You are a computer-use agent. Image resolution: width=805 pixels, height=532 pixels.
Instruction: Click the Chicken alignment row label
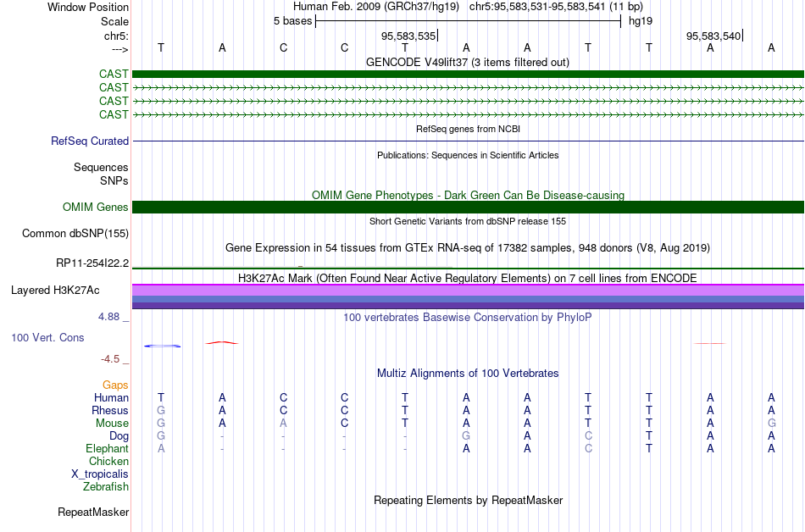click(x=108, y=461)
